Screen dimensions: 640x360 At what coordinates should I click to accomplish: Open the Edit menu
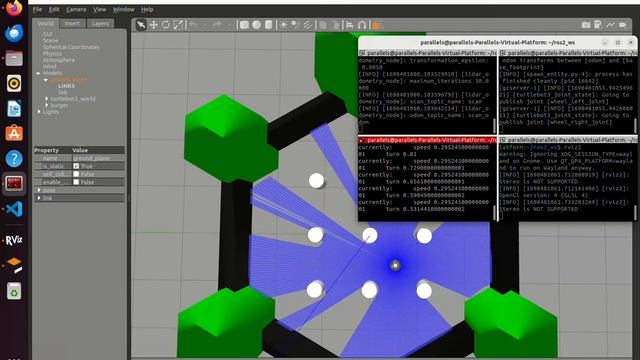[54, 9]
